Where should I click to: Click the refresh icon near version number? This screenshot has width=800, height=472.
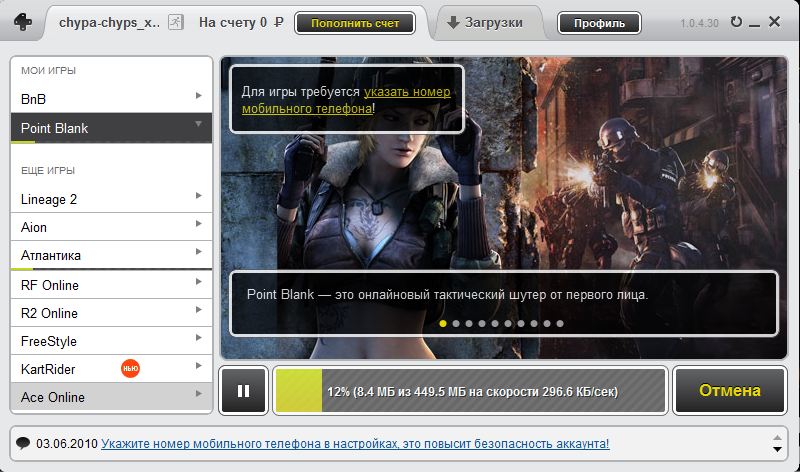737,22
